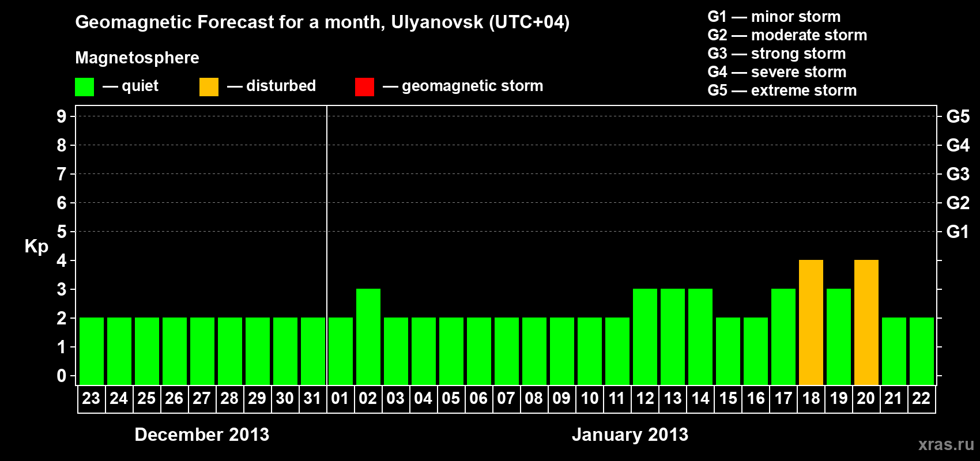Click the 'Kp' axis label
Image resolution: width=980 pixels, height=461 pixels.
point(36,247)
